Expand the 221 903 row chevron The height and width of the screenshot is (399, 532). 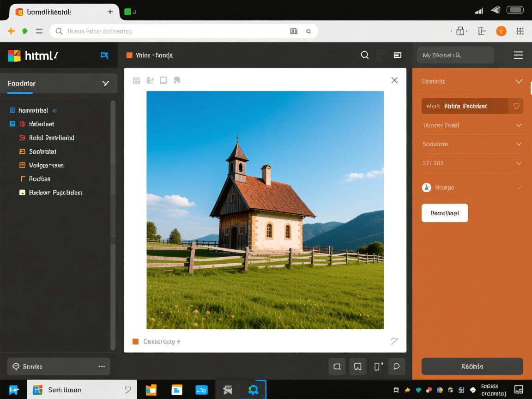[519, 163]
